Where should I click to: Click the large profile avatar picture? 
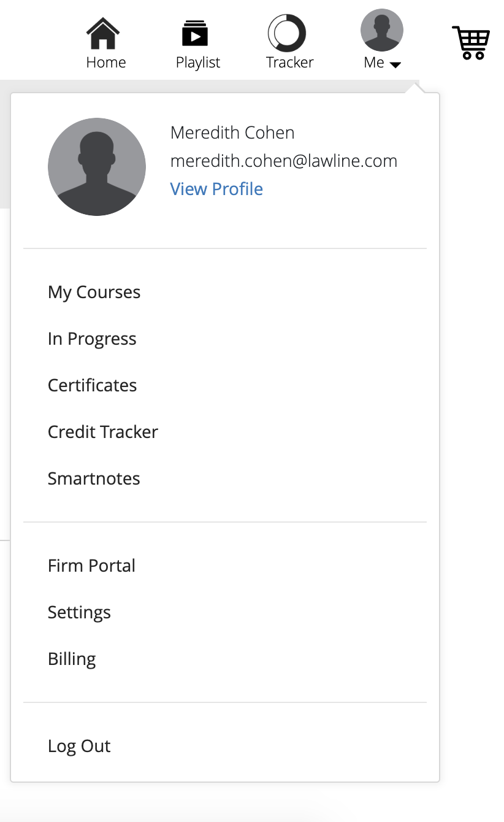click(97, 167)
